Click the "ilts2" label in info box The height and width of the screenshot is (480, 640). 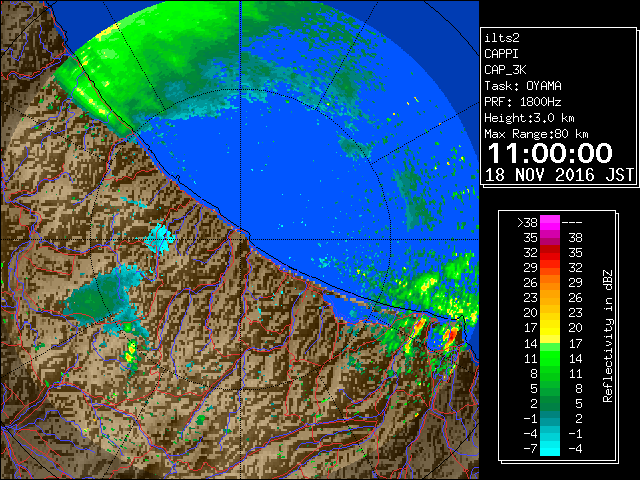pyautogui.click(x=502, y=38)
